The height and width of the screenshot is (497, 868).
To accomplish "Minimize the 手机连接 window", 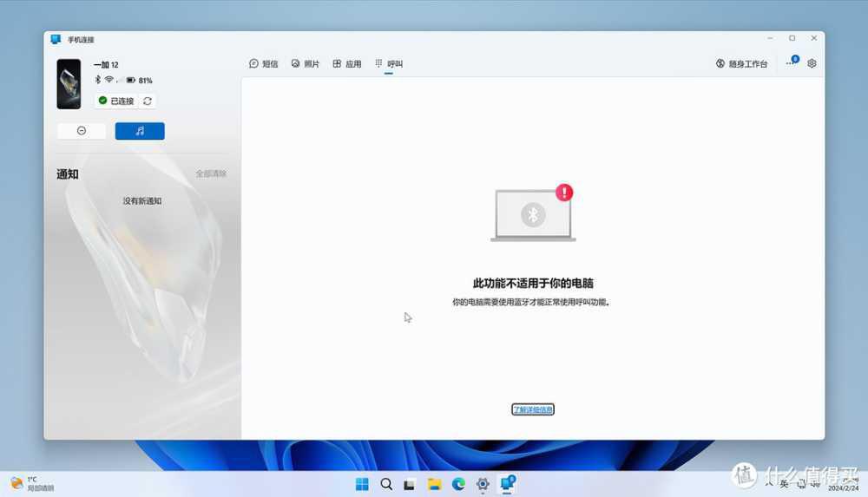I will pyautogui.click(x=770, y=38).
